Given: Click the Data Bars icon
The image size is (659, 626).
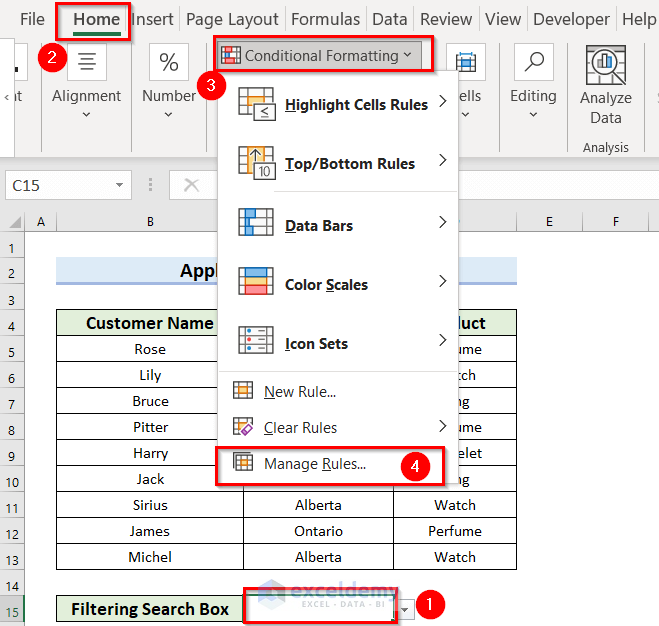Looking at the screenshot, I should point(256,224).
